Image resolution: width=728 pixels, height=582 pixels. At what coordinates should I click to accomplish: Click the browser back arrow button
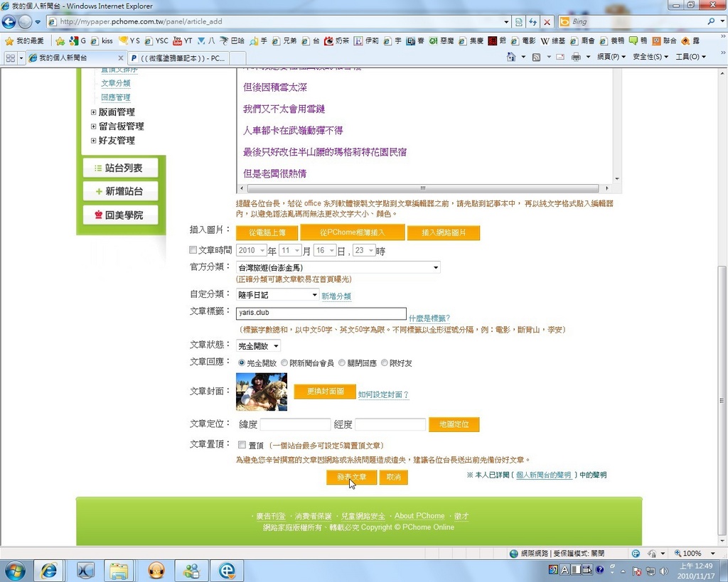(9, 21)
